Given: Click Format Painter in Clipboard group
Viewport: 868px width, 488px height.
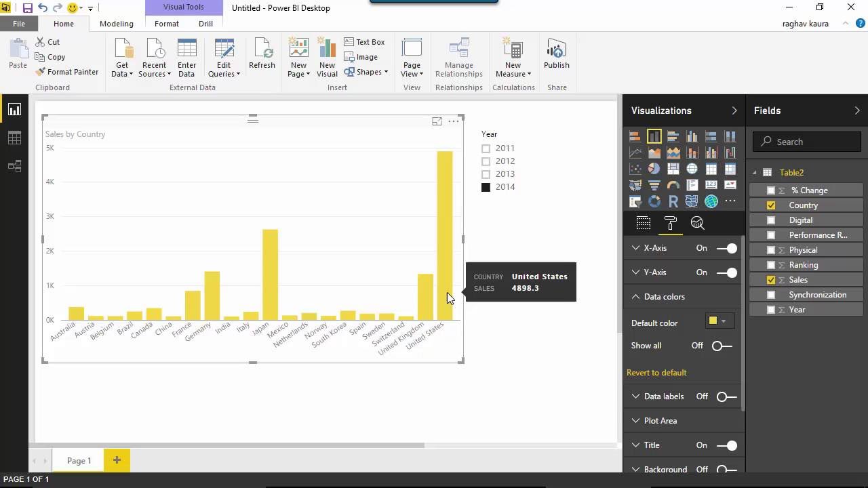Looking at the screenshot, I should pyautogui.click(x=67, y=72).
